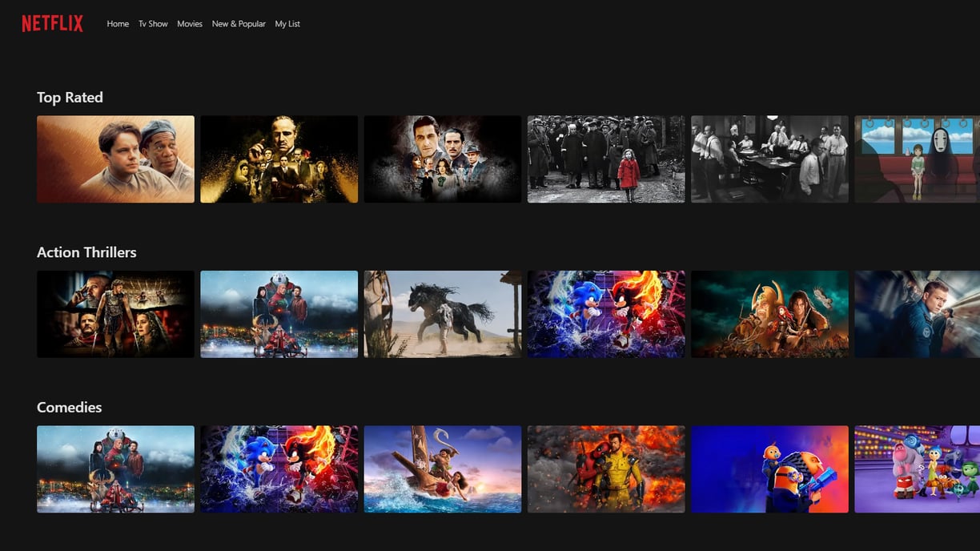This screenshot has height=551, width=980.
Task: Open the 12 Angry Men jury room thumbnail
Action: pyautogui.click(x=769, y=159)
